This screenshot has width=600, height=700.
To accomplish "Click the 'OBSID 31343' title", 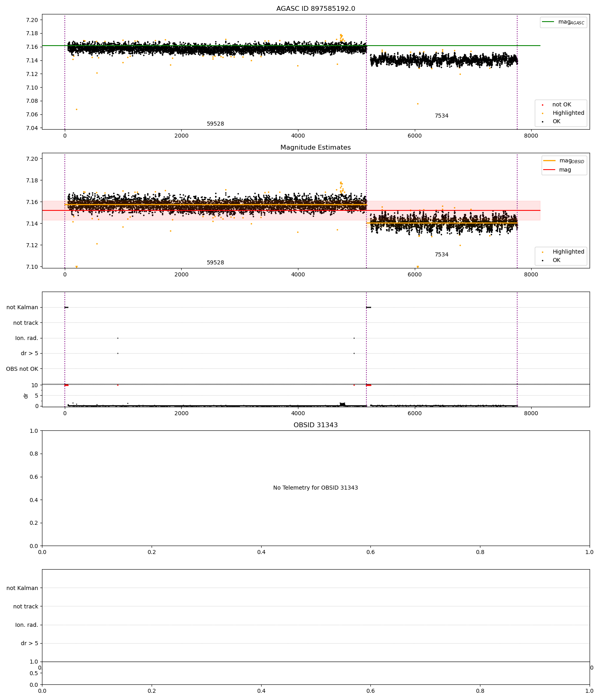I will (316, 425).
